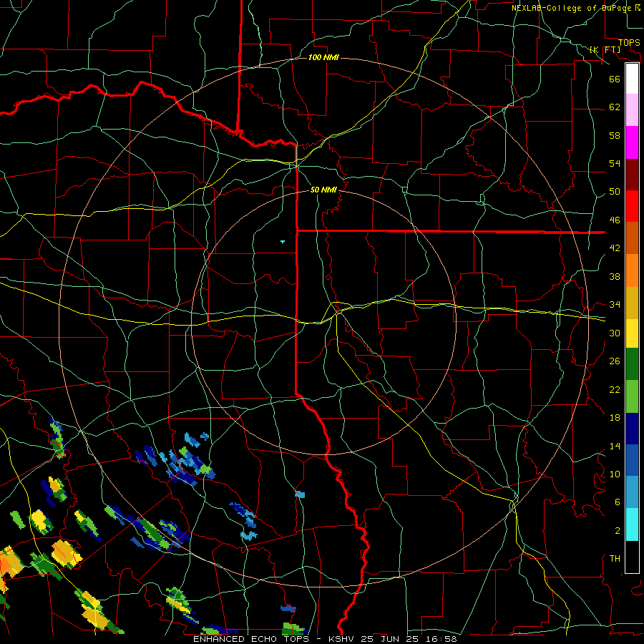
Task: Click the light green legend swatch between 22 and 26
Action: tap(632, 396)
